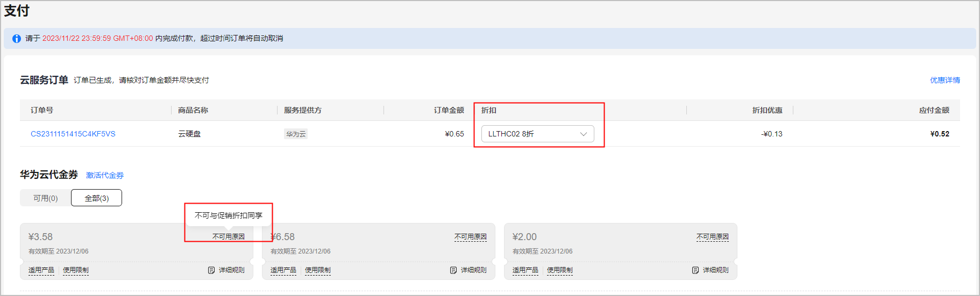Open order number CS2311151415C4KF5VS
This screenshot has height=296, width=980.
tap(73, 134)
